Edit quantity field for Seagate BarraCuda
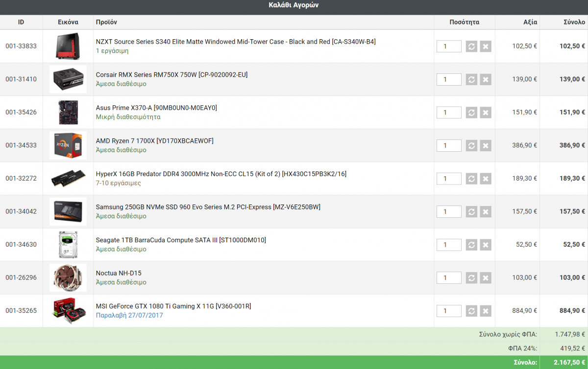This screenshot has height=369, width=588. [x=449, y=245]
